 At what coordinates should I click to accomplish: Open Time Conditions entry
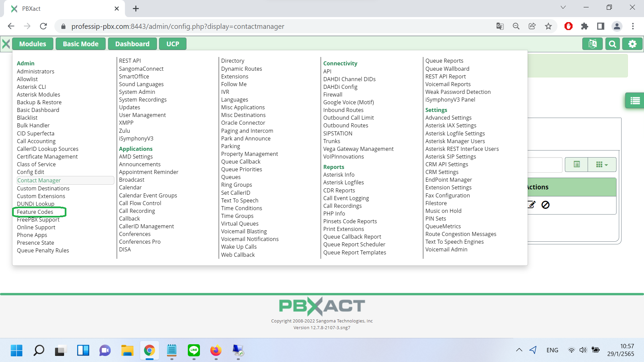(x=241, y=208)
